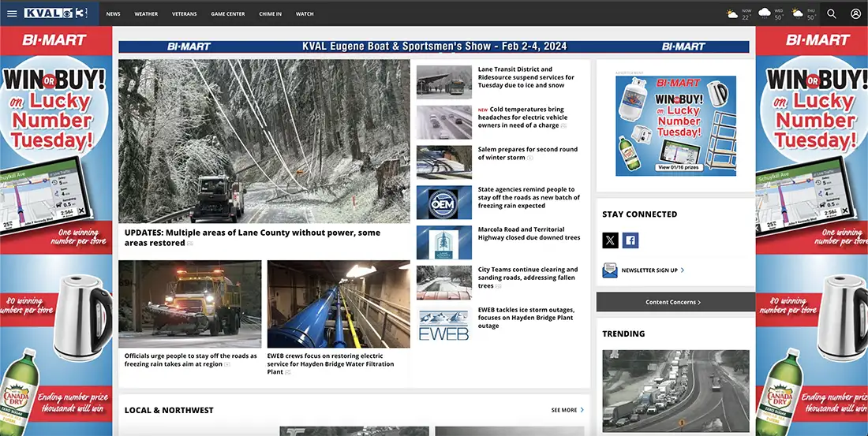Open the snow plow truck thumbnail
The image size is (868, 436).
tap(190, 304)
